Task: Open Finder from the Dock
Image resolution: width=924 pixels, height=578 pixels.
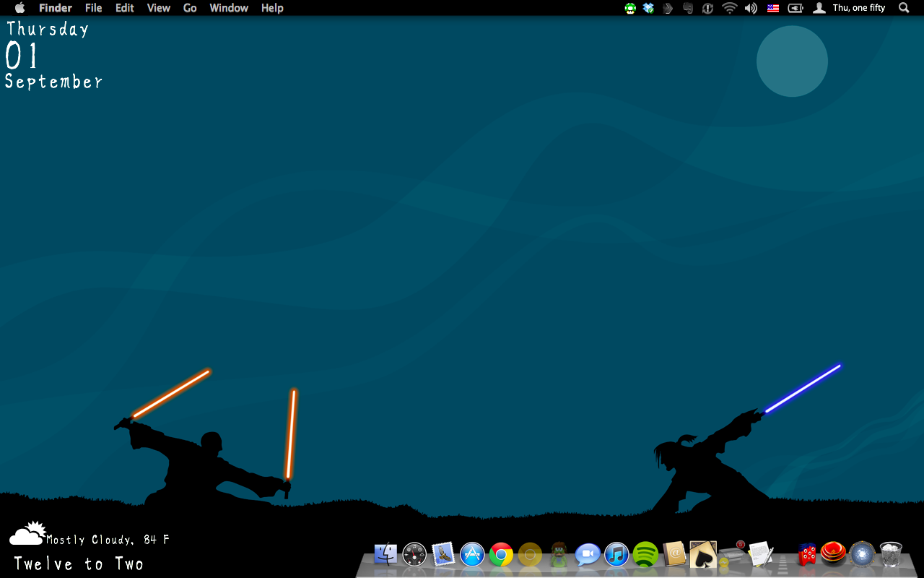Action: 386,555
